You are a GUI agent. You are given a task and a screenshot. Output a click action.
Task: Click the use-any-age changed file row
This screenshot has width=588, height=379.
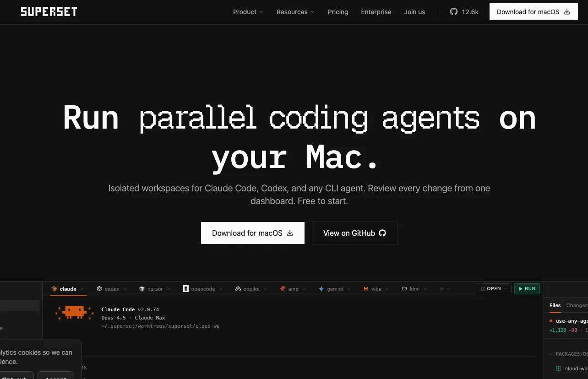tap(568, 321)
